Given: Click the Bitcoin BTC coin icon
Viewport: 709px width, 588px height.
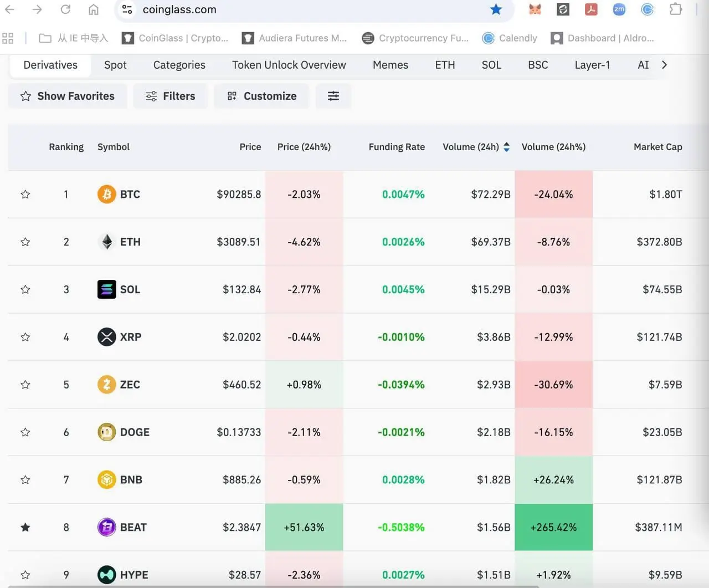Looking at the screenshot, I should (106, 195).
